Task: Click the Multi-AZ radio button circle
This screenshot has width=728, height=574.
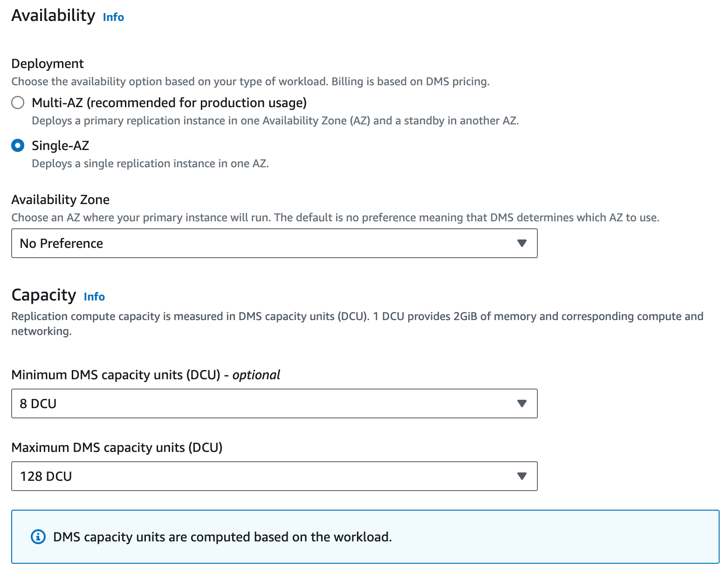Action: click(17, 102)
